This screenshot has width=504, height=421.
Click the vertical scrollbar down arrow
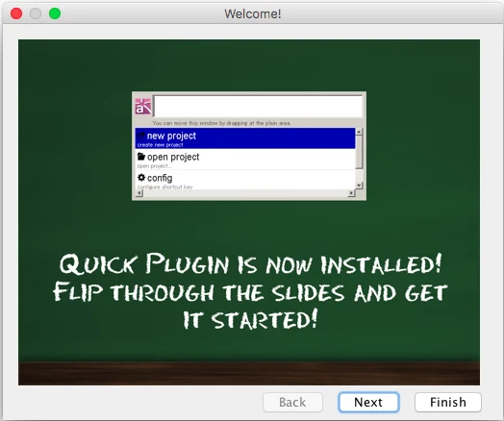[x=359, y=186]
